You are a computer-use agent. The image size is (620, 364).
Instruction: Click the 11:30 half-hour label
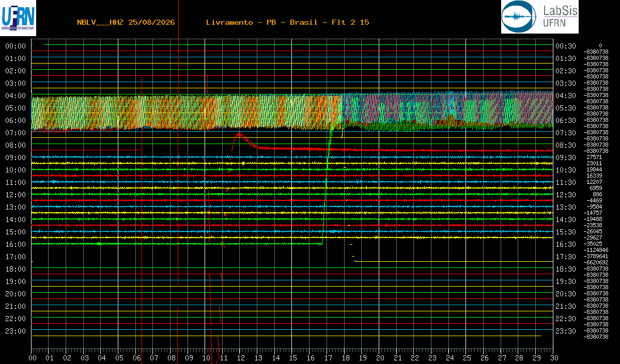[566, 182]
